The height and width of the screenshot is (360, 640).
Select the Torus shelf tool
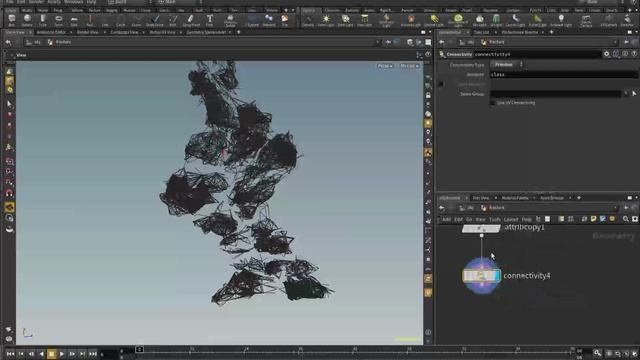pos(58,20)
